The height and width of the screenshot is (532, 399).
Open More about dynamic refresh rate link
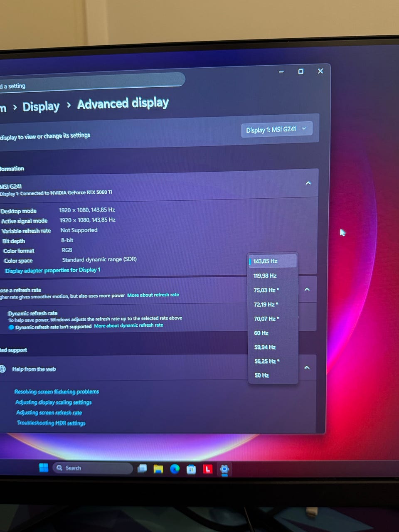coord(128,325)
